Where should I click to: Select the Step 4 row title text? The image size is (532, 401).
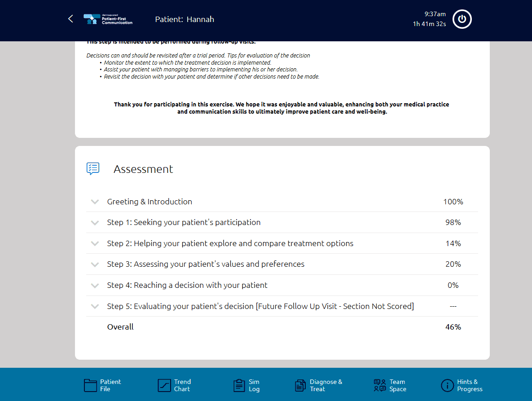click(187, 285)
